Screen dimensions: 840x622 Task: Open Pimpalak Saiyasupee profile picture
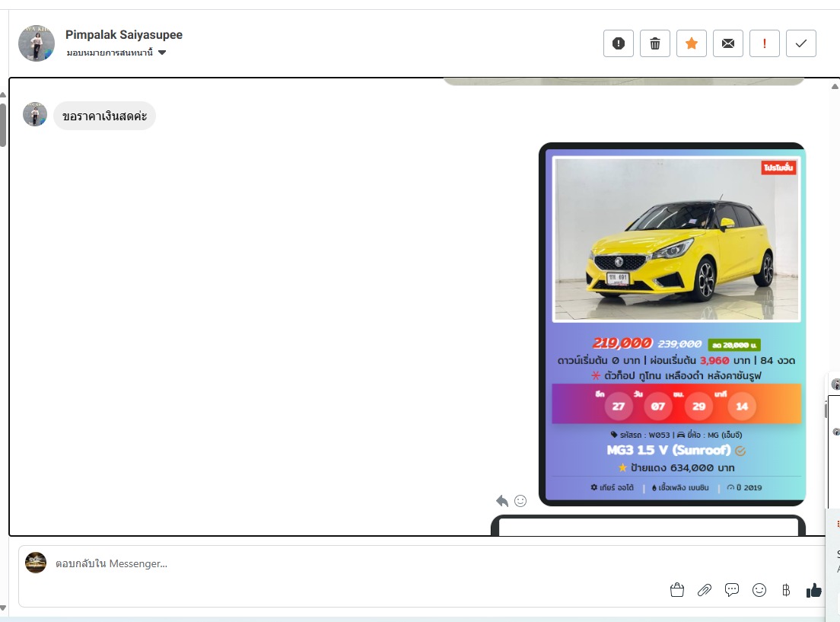tap(37, 43)
